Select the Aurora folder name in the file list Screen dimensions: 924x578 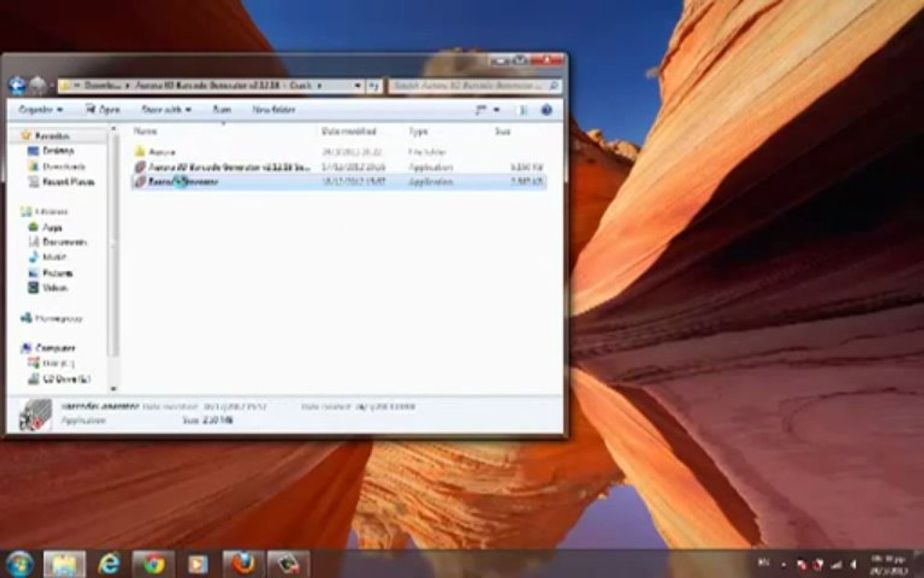161,152
